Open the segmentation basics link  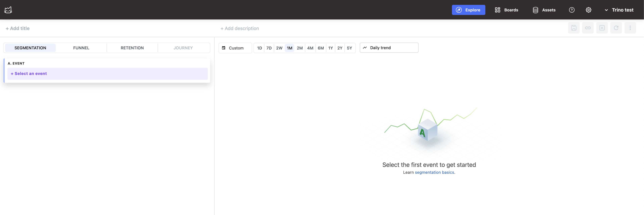coord(434,172)
